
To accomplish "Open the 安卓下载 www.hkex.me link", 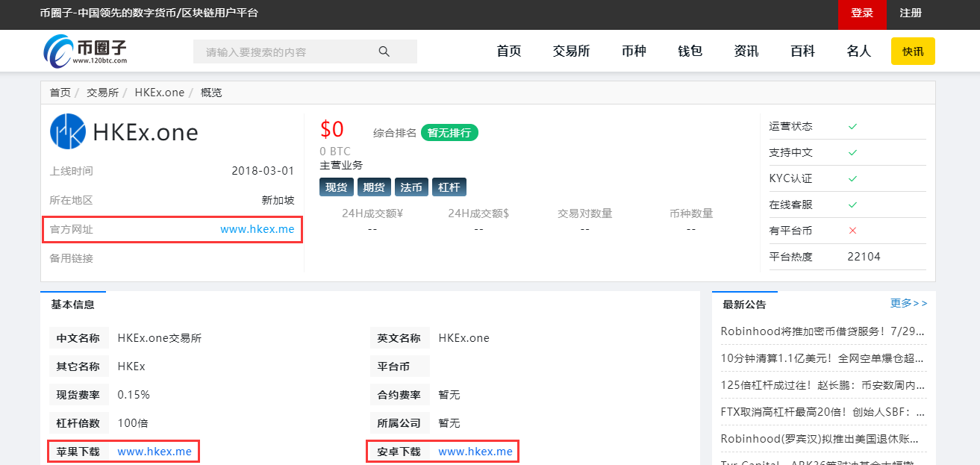I will [475, 452].
